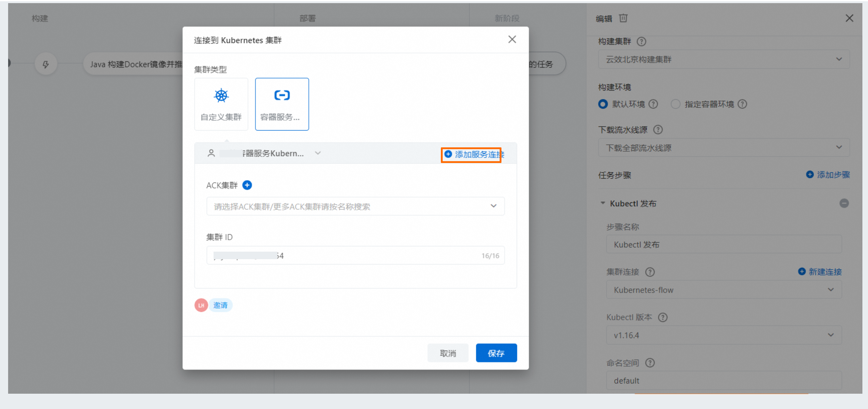Viewport: 868px width, 409px height.
Task: Collapse the Kubectl 发布 step section
Action: [x=603, y=203]
